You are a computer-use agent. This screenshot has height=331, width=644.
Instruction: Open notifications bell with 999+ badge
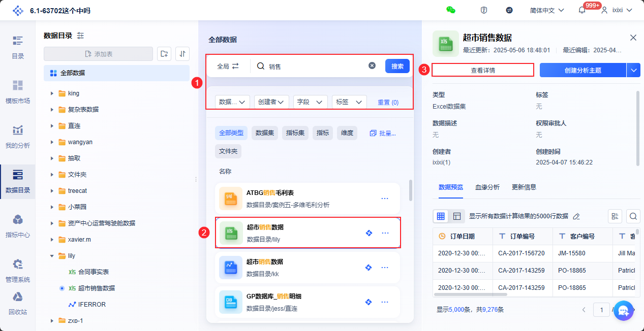(x=582, y=10)
